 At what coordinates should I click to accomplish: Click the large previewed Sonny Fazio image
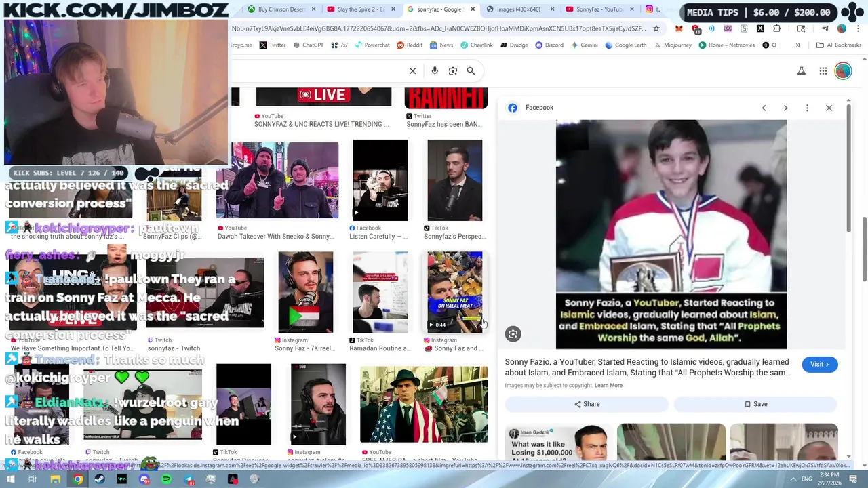(x=671, y=235)
